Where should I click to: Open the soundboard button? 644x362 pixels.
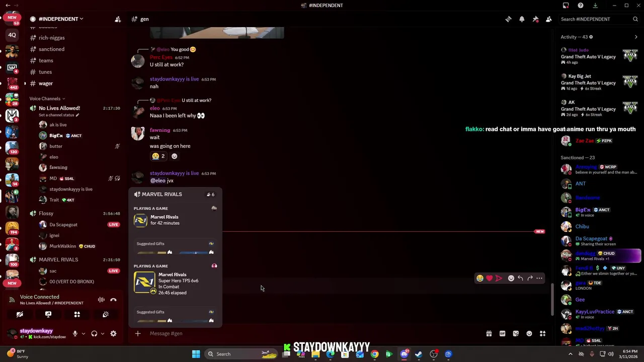[106, 314]
